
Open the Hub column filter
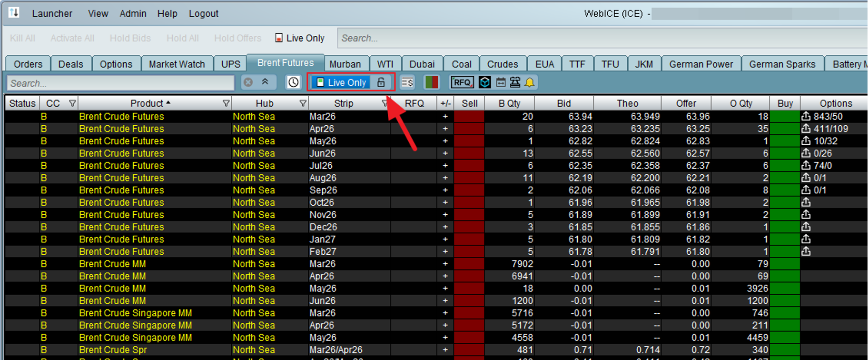[x=303, y=103]
